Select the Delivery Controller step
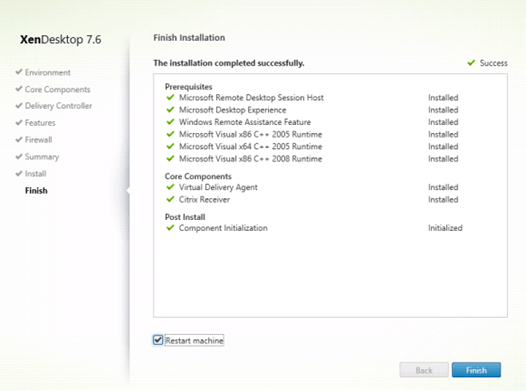Viewport: 526px width, 391px height. 58,106
